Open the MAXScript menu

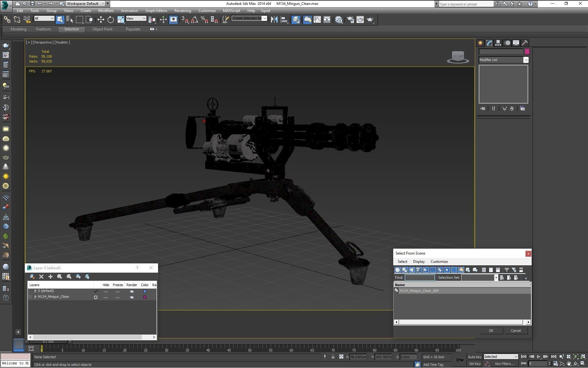pyautogui.click(x=231, y=11)
